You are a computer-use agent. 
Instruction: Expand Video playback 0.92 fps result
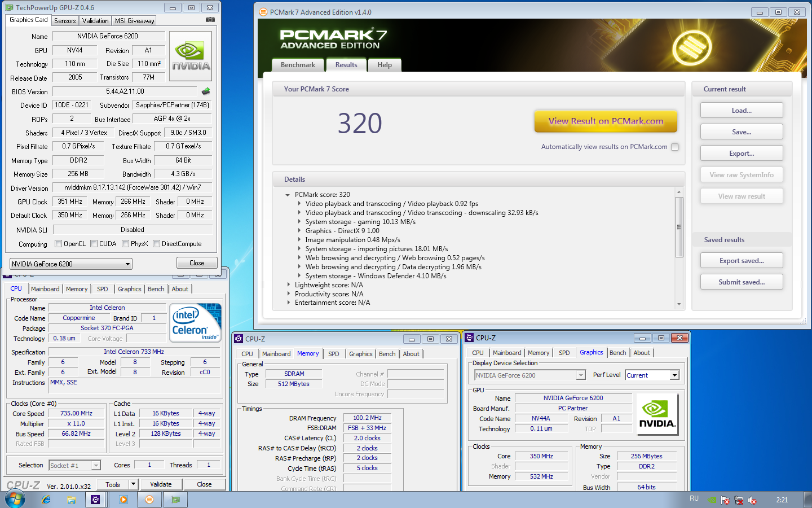(299, 204)
